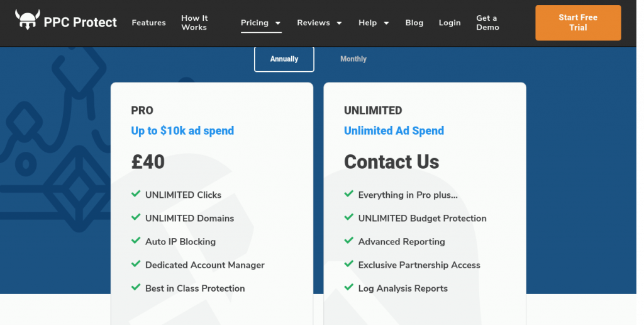Open the Help menu item
This screenshot has width=644, height=325.
[x=367, y=23]
